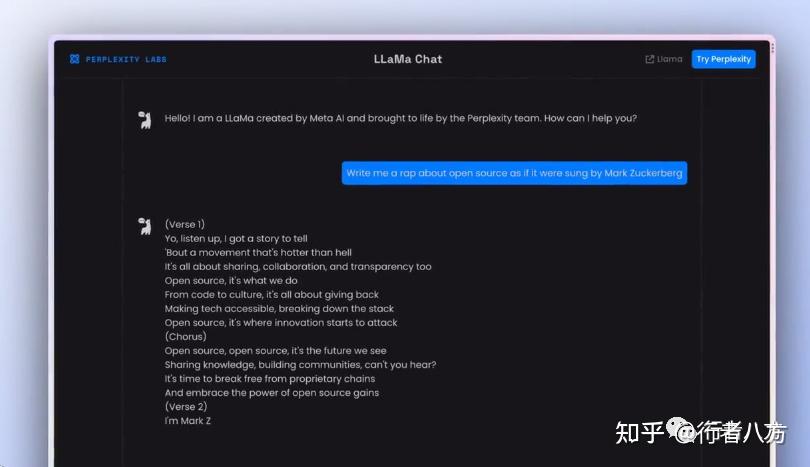Screen dimensions: 810x467
Task: Click 'Making tech accessible, breaking down the stack'
Action: (279, 308)
